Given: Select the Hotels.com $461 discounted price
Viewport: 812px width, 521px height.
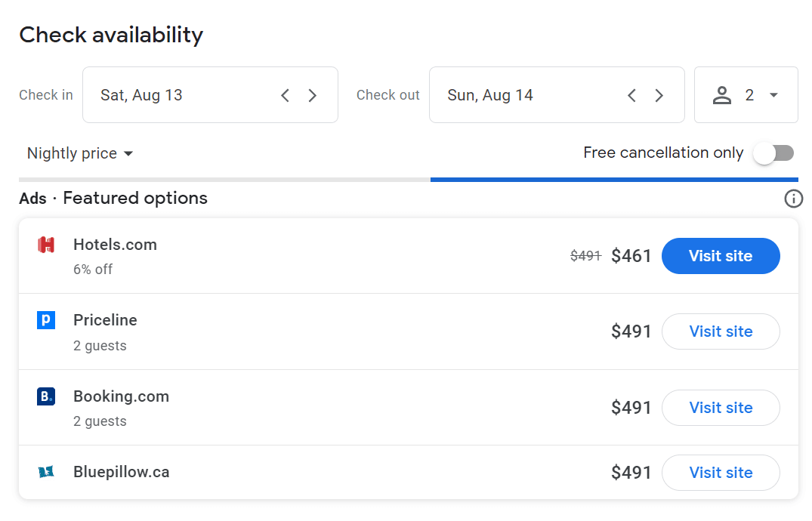Looking at the screenshot, I should click(x=631, y=256).
